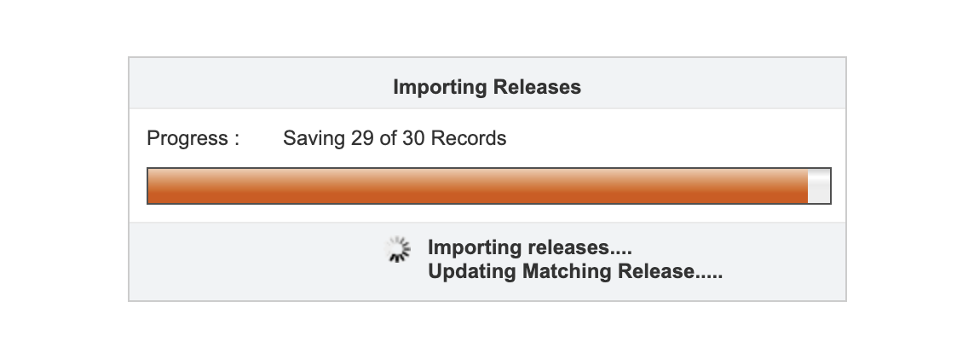The height and width of the screenshot is (348, 980).
Task: Click the number 30 in progress text
Action: (414, 137)
